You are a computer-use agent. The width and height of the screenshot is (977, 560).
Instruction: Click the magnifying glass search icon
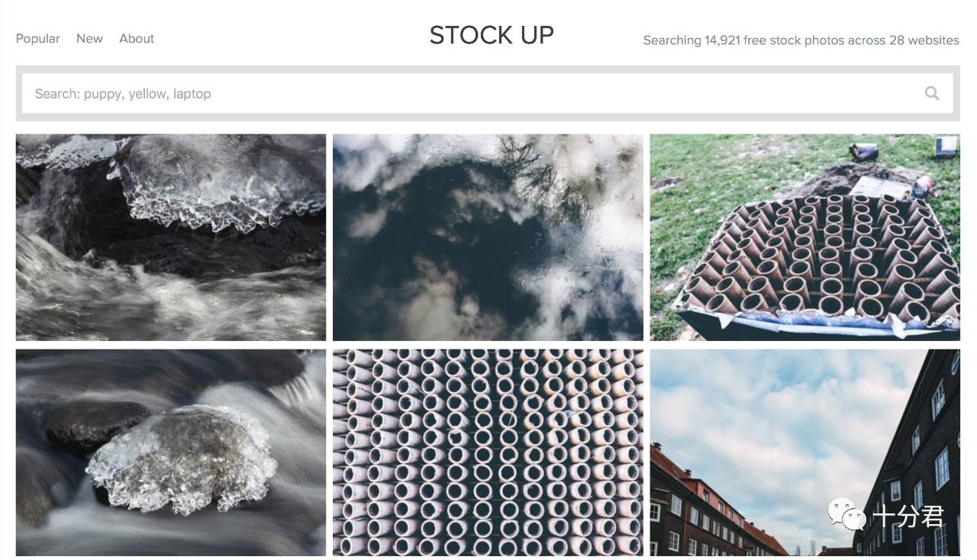coord(932,93)
